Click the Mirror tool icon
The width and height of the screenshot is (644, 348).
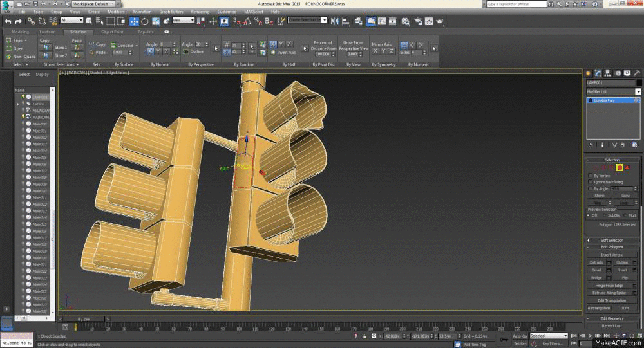click(334, 21)
